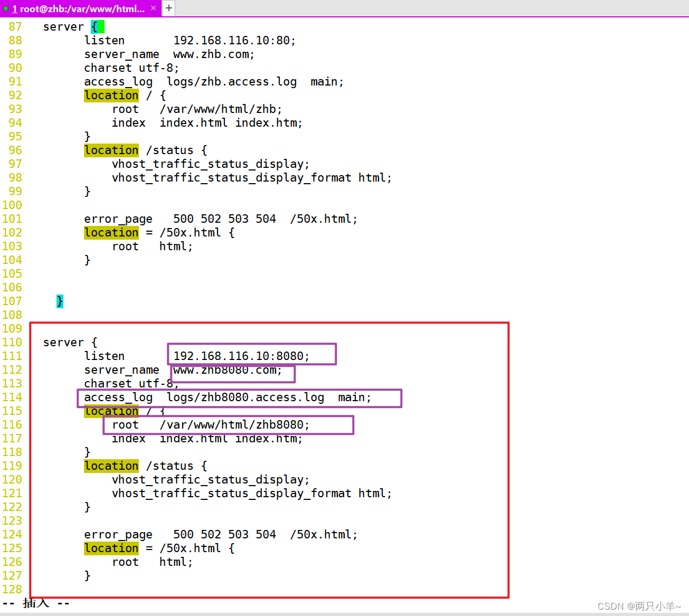
Task: Click error_page directive on line 101
Action: (118, 219)
